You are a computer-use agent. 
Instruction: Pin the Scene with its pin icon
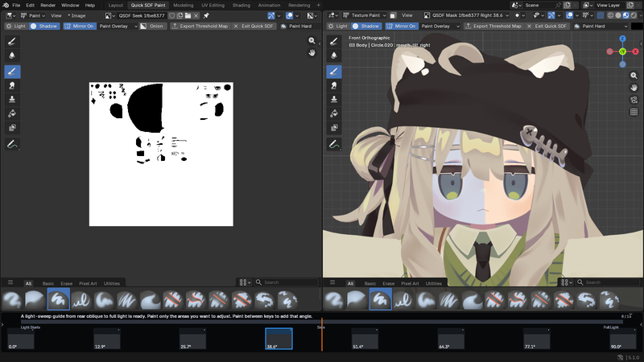558,6
